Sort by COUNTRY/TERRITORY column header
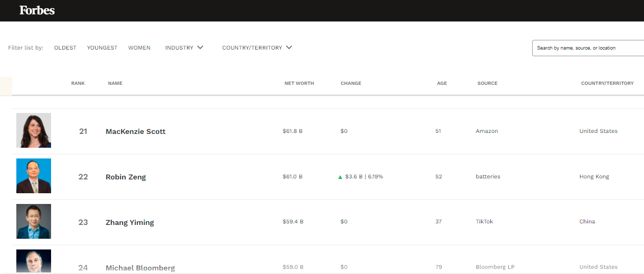The height and width of the screenshot is (274, 644). (607, 83)
